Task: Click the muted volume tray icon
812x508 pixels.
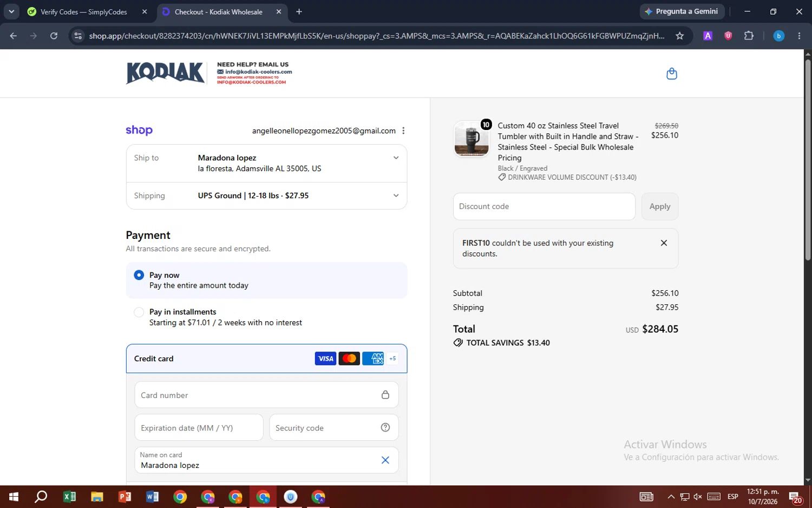Action: (x=698, y=497)
